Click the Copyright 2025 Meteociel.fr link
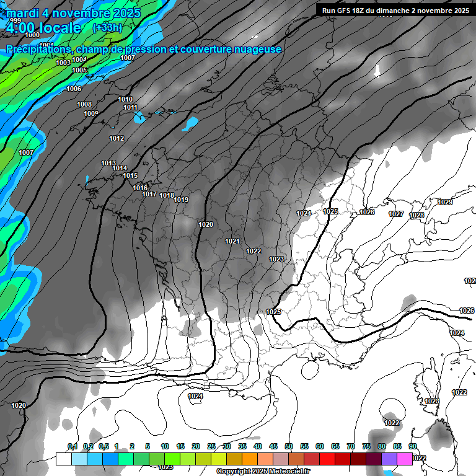476x476 pixels. 263,472
